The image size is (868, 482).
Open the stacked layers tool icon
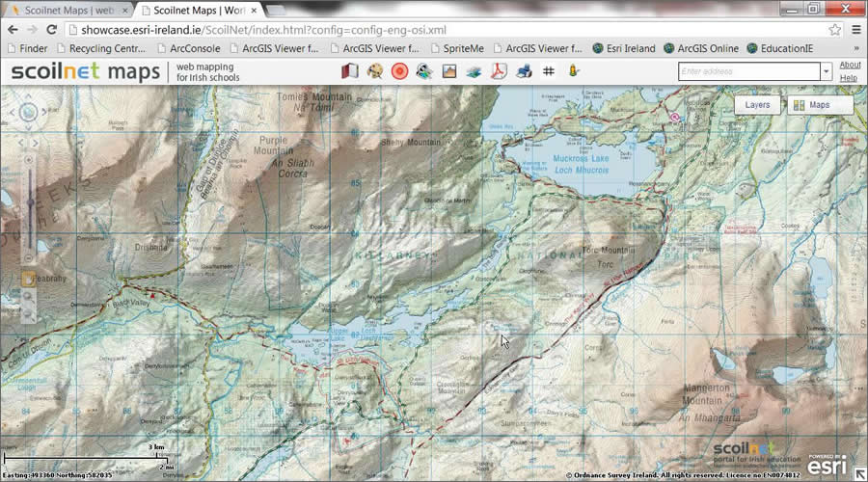tap(474, 71)
